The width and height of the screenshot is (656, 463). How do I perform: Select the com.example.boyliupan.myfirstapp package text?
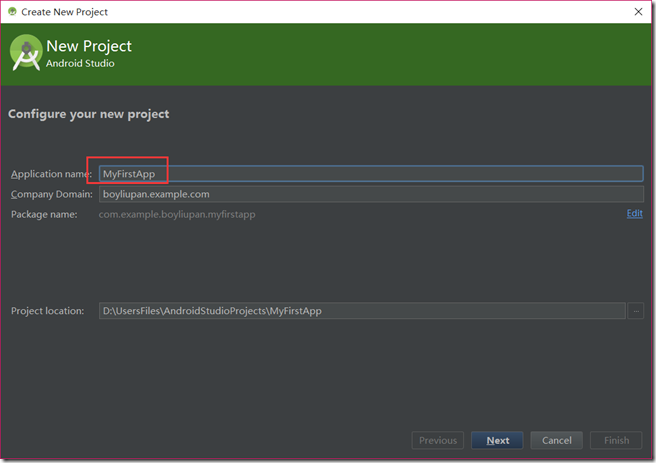tap(176, 214)
